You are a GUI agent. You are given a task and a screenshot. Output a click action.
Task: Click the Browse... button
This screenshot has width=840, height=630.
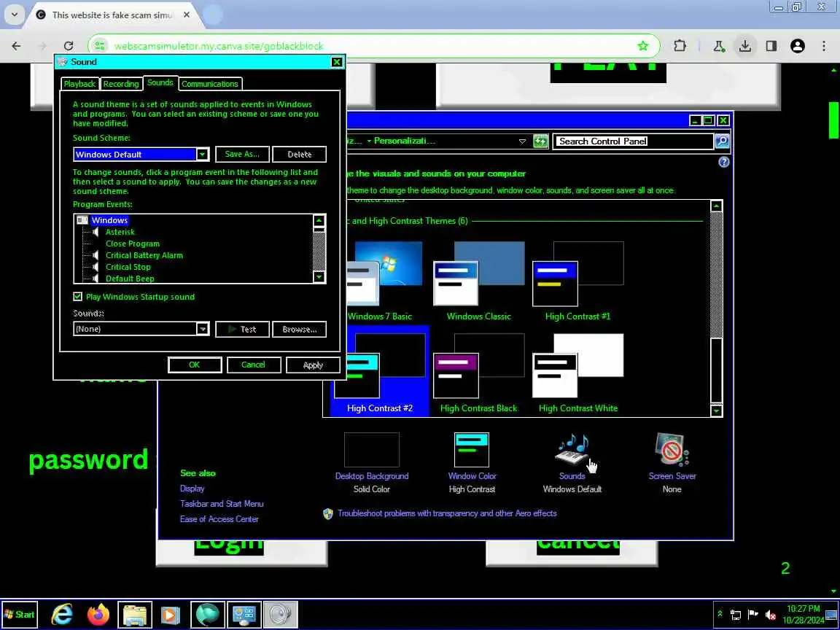click(x=300, y=329)
